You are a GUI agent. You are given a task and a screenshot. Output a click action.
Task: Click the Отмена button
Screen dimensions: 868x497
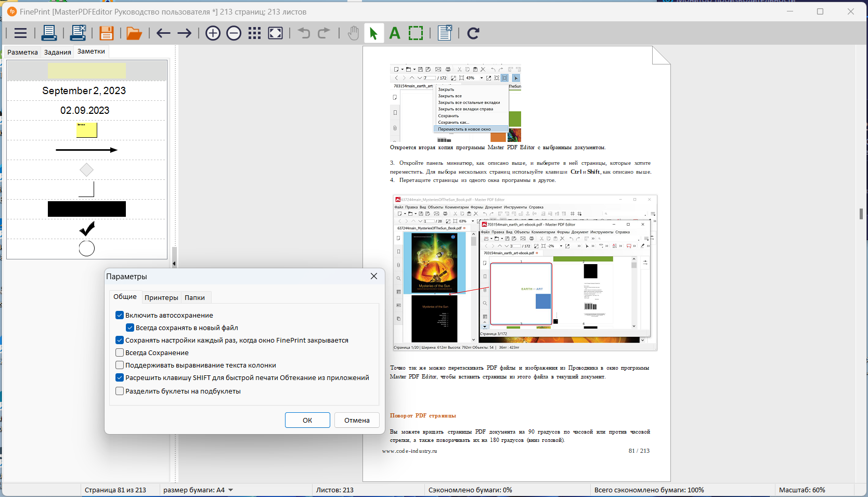[x=357, y=420]
